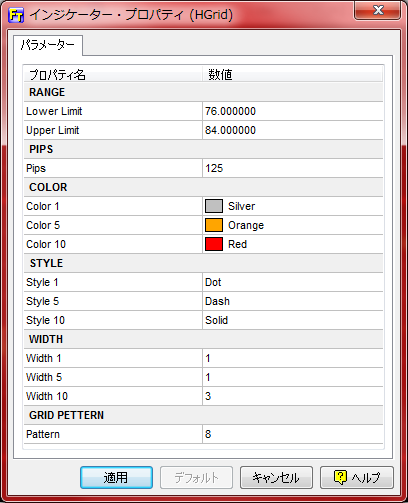Edit the Pips value 125

coord(293,168)
